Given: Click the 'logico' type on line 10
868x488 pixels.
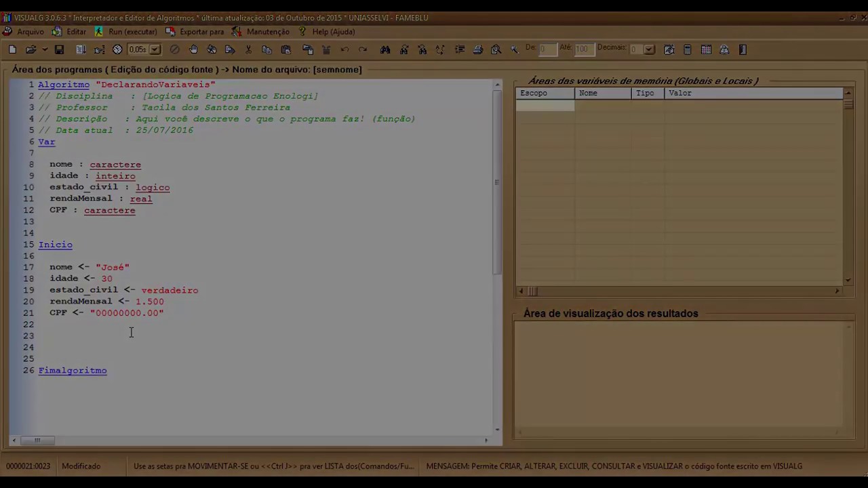Looking at the screenshot, I should tap(153, 187).
